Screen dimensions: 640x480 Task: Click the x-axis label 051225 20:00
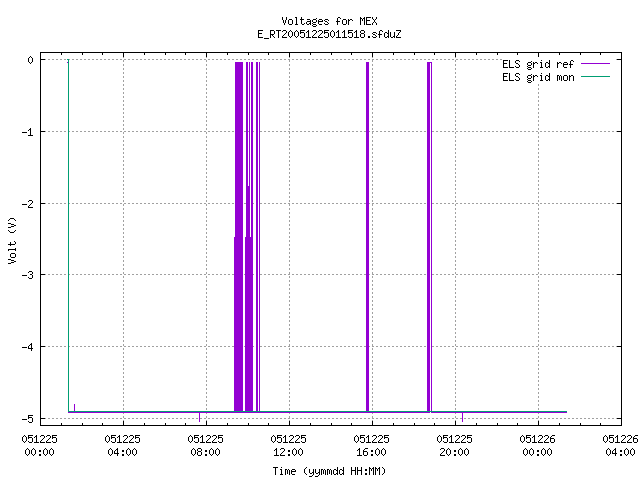(x=454, y=445)
